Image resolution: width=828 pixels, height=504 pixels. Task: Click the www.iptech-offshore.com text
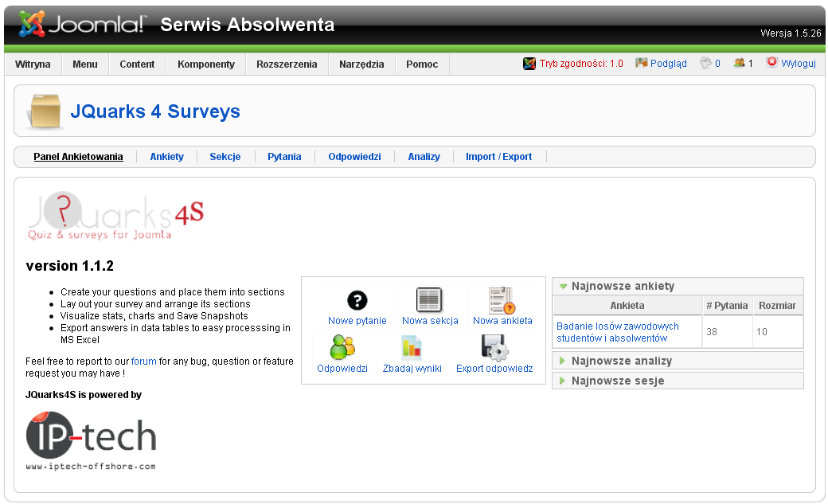90,467
